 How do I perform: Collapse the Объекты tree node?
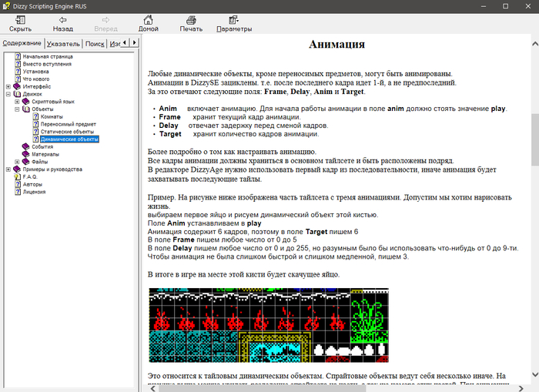[x=17, y=109]
